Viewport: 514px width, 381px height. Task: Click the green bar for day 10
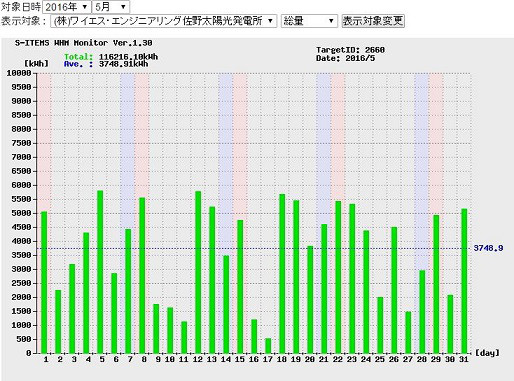click(x=170, y=330)
